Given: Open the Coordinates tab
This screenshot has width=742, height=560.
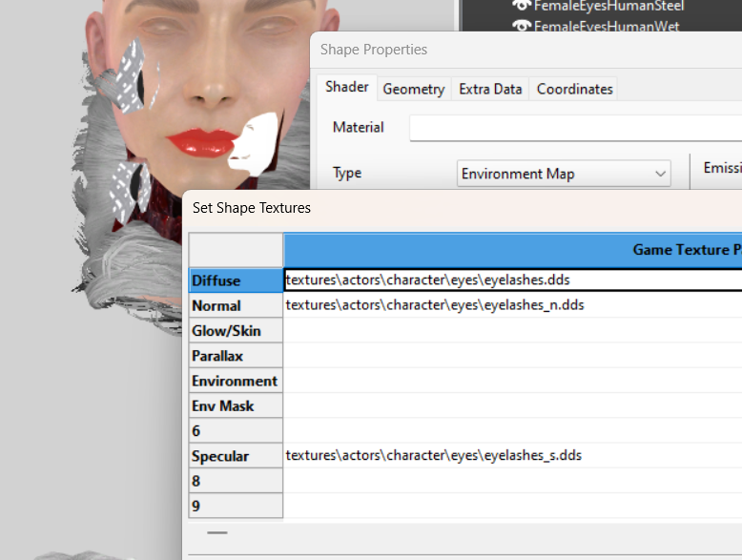Looking at the screenshot, I should [574, 89].
